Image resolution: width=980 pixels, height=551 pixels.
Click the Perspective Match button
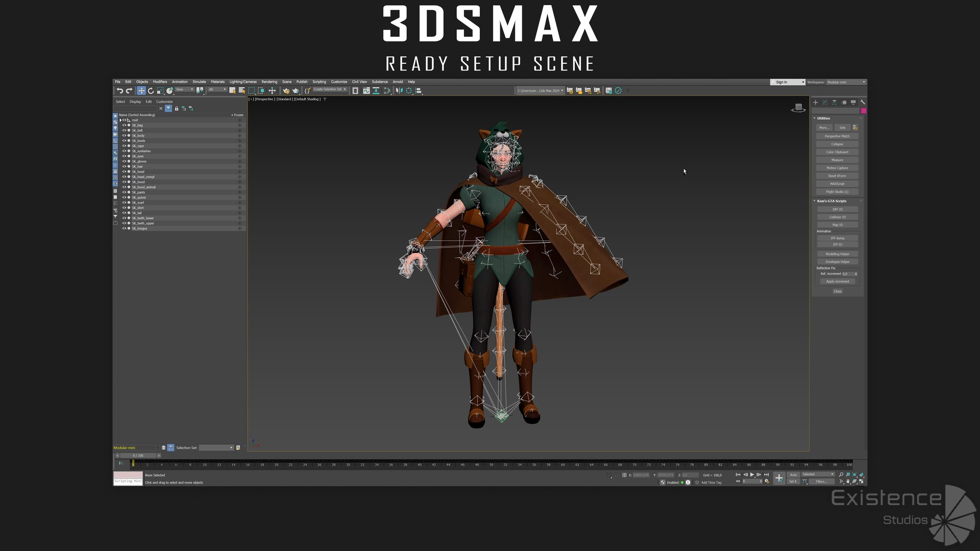pyautogui.click(x=837, y=136)
